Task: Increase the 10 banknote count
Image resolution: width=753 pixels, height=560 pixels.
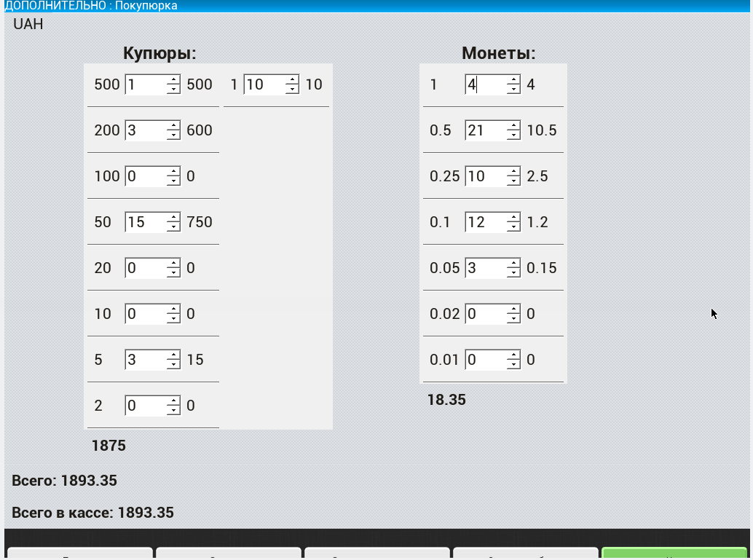Action: pos(173,309)
